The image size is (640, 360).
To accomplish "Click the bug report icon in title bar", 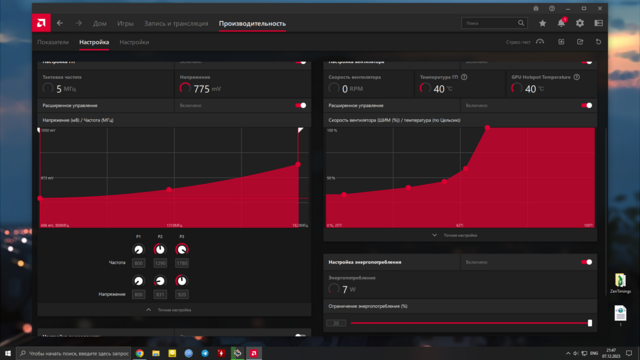I will (536, 8).
